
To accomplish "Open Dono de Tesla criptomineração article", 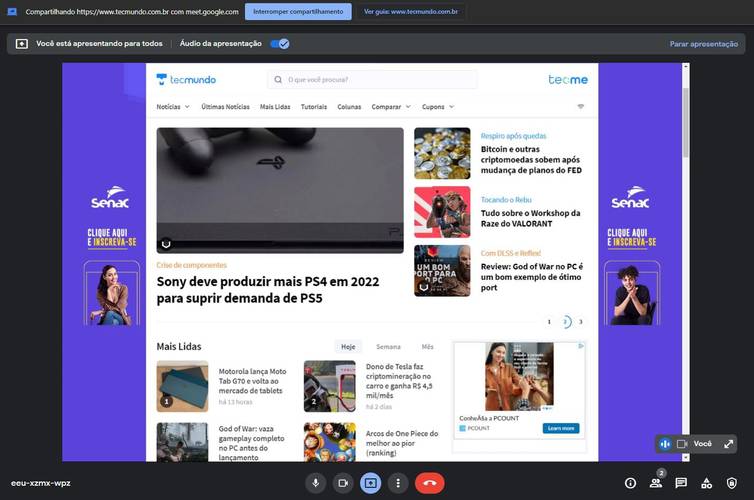I will pos(399,381).
